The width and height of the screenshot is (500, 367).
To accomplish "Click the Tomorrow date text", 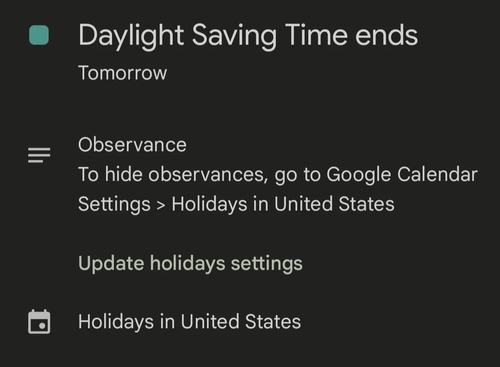I will (122, 73).
